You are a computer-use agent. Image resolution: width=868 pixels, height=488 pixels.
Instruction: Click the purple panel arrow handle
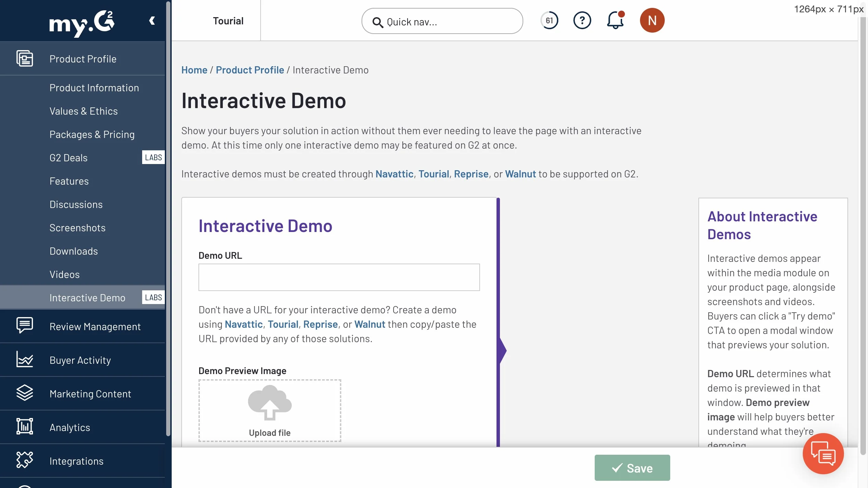tap(503, 351)
